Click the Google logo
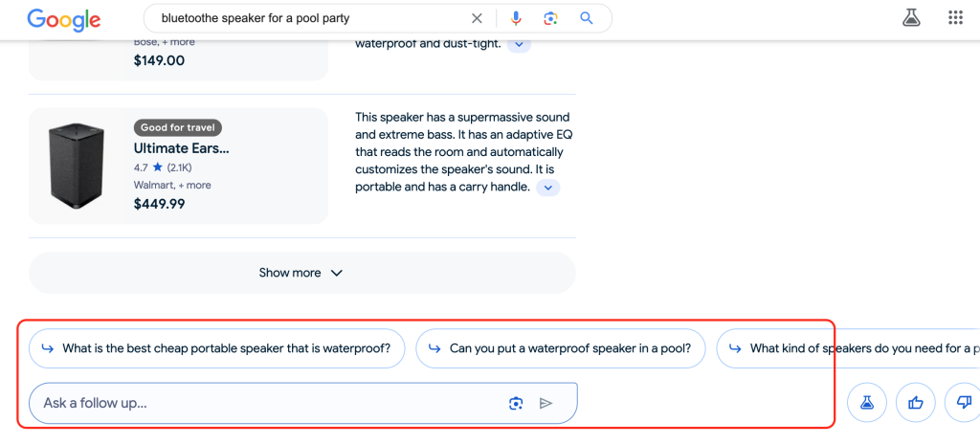Screen dimensions: 980x445 click(x=63, y=19)
